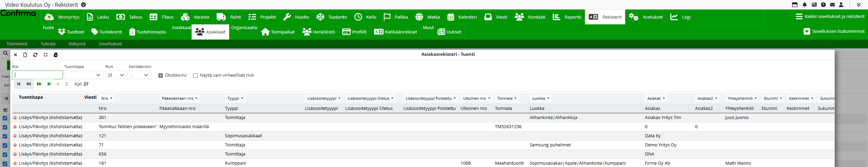Jump to the last page of results
The width and height of the screenshot is (868, 167).
[49, 84]
